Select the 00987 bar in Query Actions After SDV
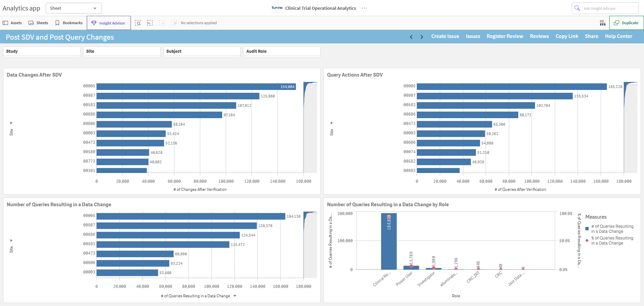644x306 pixels. 495,96
